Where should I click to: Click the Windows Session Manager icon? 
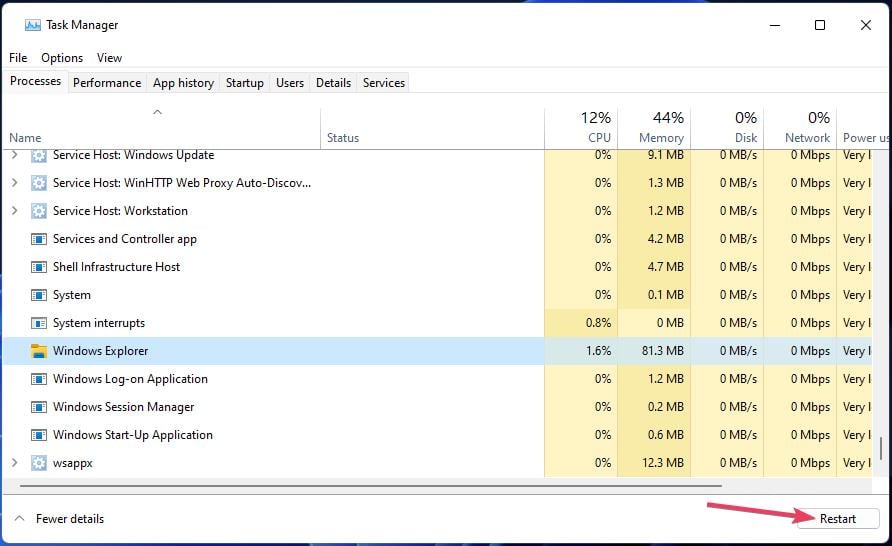(x=39, y=407)
